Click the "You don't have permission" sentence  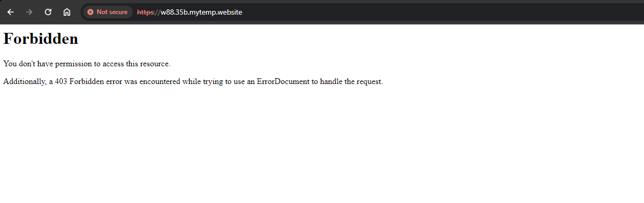point(87,64)
